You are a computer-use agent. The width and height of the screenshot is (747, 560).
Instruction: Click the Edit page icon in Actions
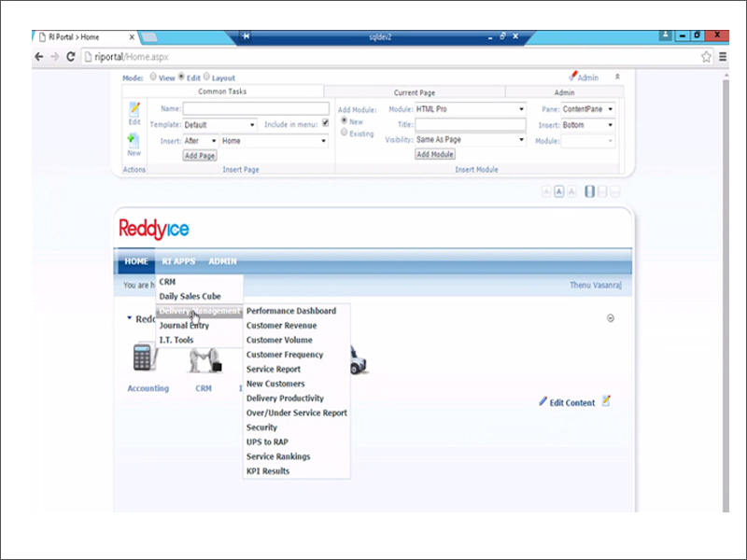pyautogui.click(x=134, y=110)
